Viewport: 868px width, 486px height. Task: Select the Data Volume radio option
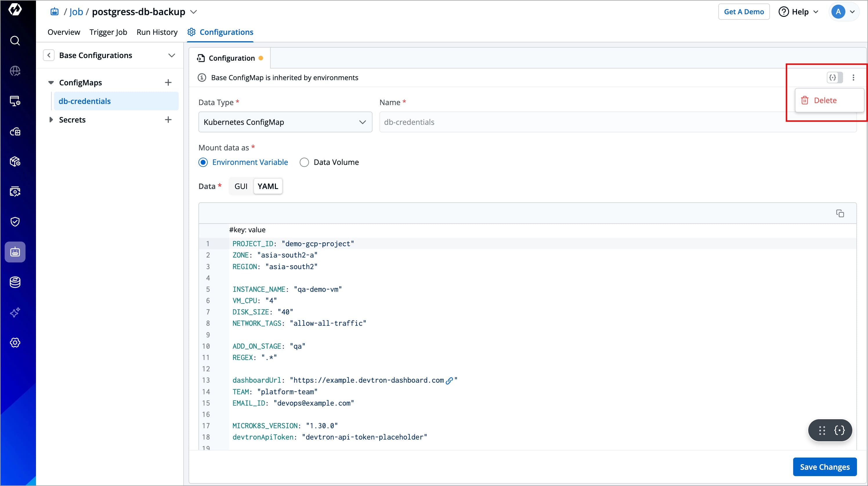coord(304,163)
